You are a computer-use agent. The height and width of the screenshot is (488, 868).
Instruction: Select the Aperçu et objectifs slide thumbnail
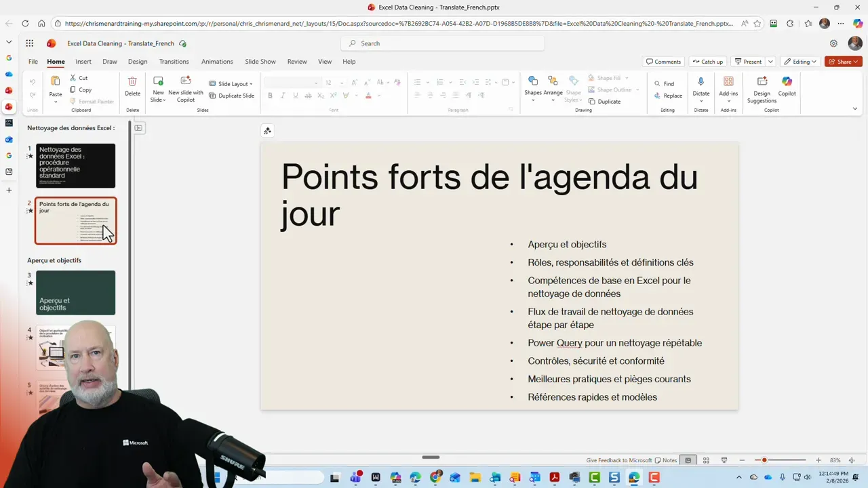pos(75,292)
